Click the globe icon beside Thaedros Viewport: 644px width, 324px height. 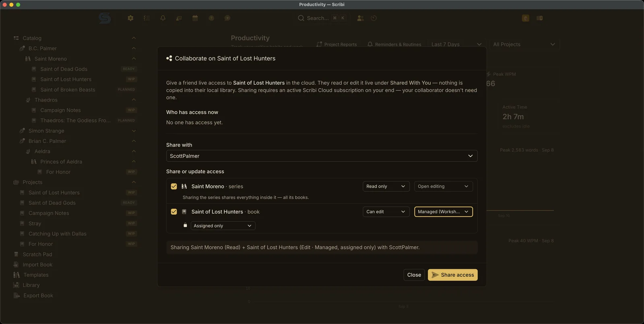pyautogui.click(x=28, y=100)
